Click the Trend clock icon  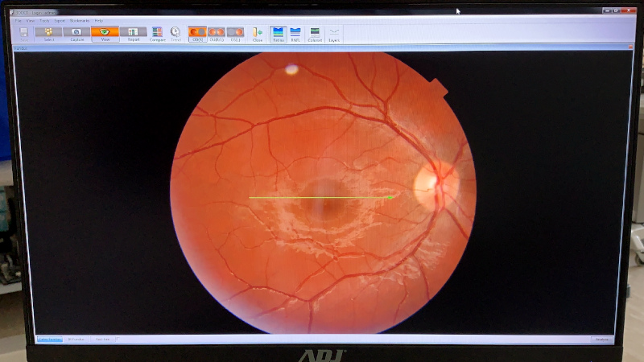pos(175,33)
